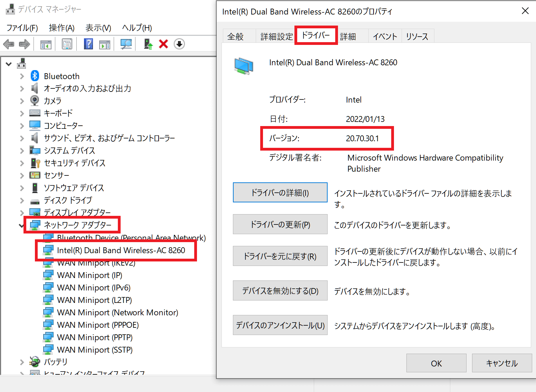Collapse the root computer tree node
This screenshot has height=392, width=536.
pos(9,64)
